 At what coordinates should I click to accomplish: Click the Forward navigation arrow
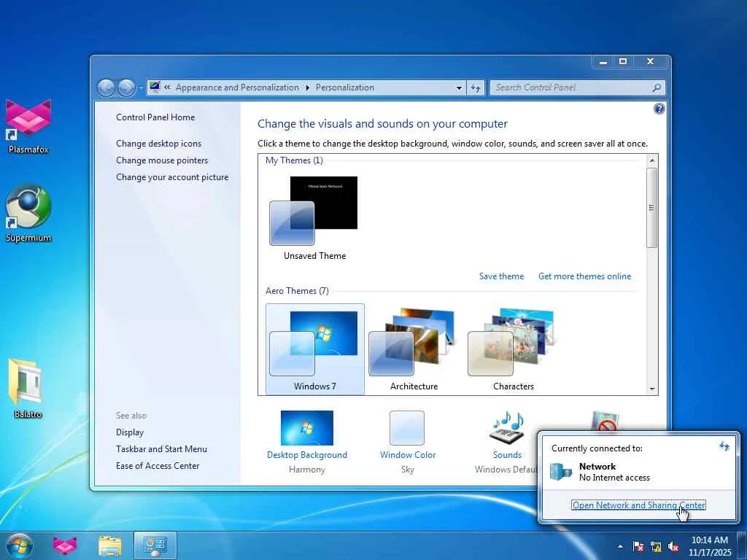coord(126,87)
